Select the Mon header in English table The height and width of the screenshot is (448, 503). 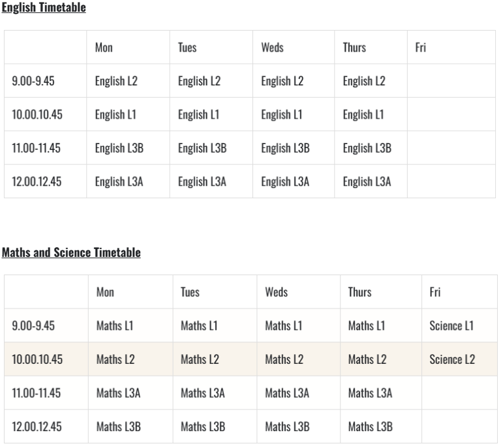(x=104, y=48)
